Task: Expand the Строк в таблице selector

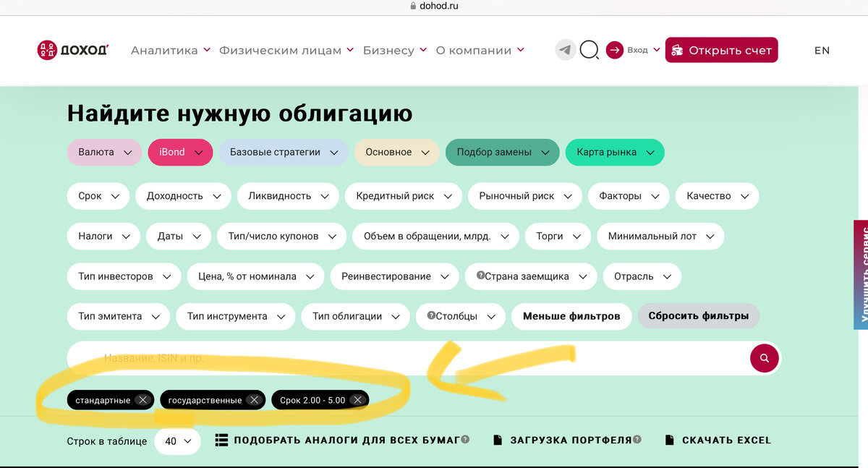Action: (x=177, y=441)
